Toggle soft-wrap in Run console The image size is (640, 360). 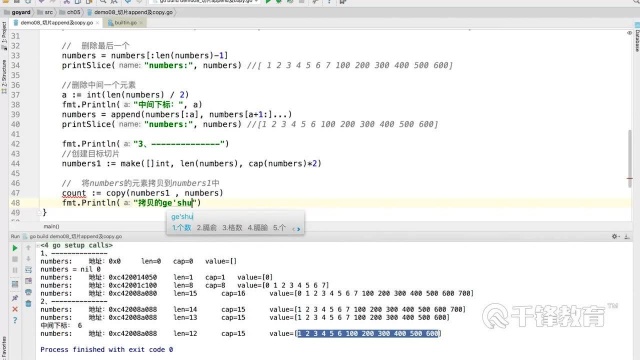(28, 270)
